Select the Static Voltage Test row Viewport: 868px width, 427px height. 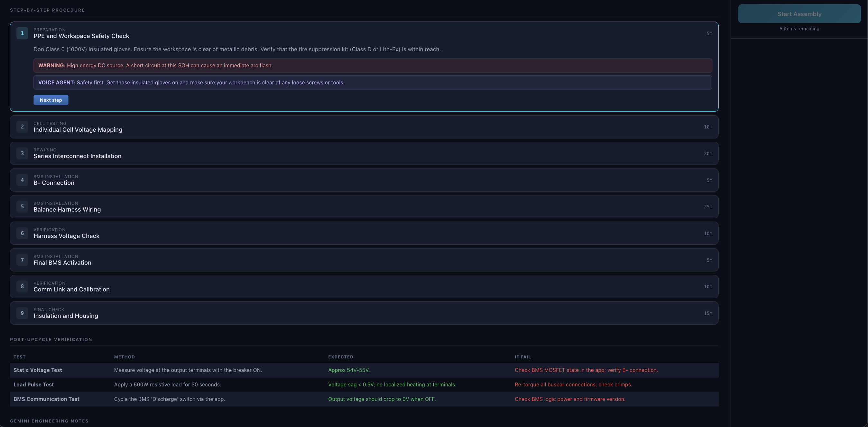364,370
